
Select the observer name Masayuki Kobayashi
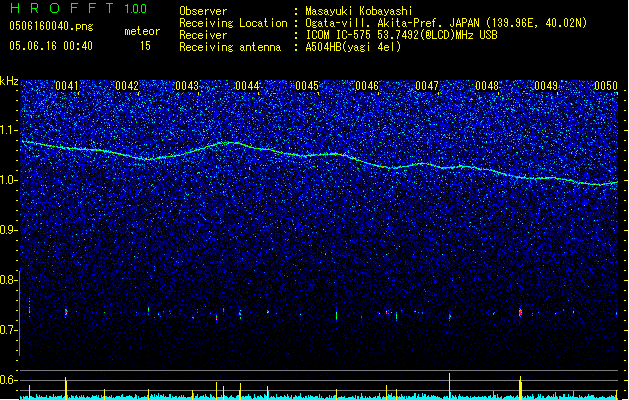coord(359,11)
